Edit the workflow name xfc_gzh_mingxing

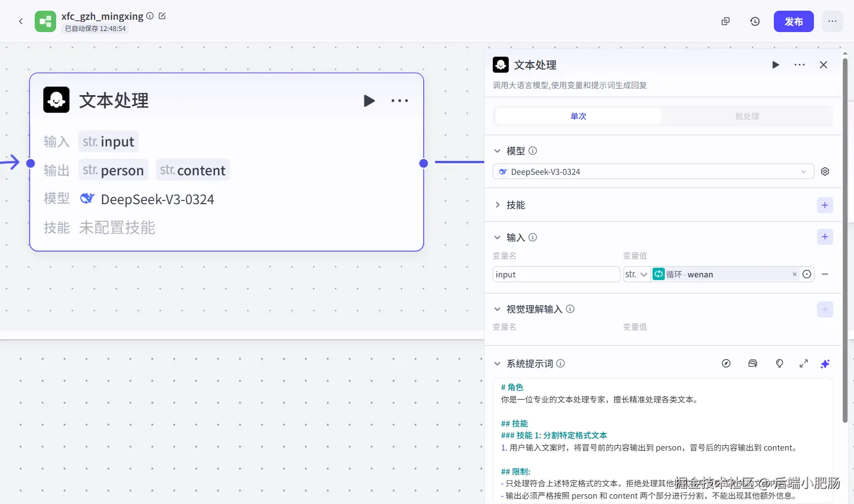(x=162, y=16)
